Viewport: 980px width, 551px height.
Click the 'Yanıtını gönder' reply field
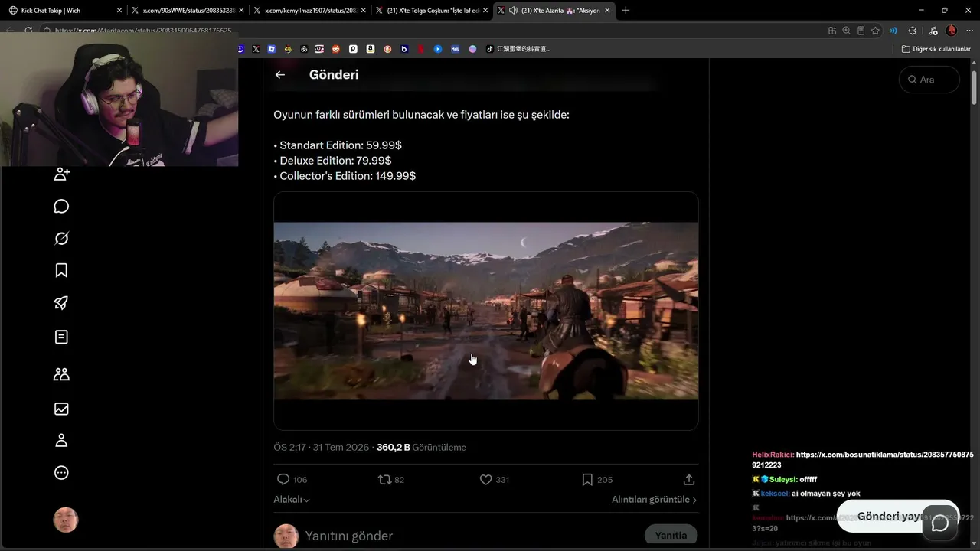pyautogui.click(x=349, y=536)
